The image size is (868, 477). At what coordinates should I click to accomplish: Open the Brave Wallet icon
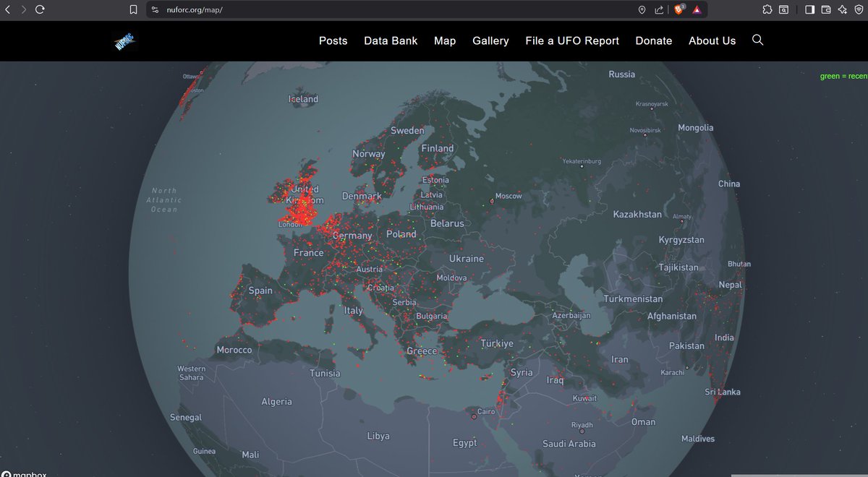(826, 9)
